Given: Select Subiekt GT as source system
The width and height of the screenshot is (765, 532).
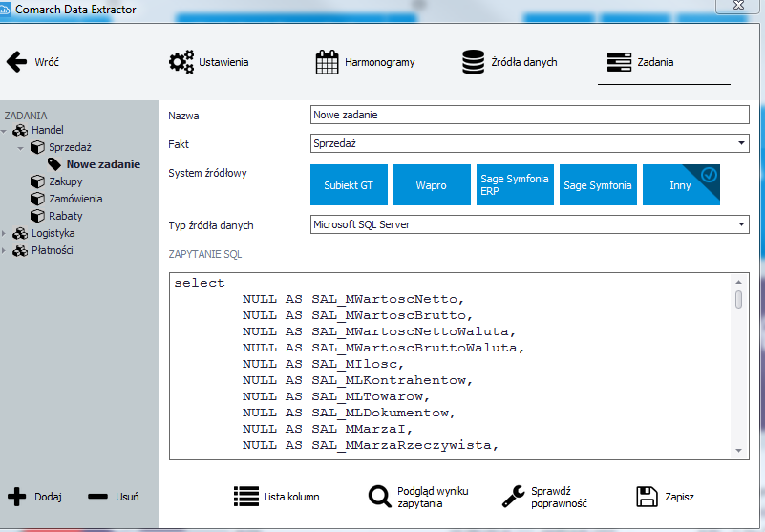Looking at the screenshot, I should [x=349, y=185].
